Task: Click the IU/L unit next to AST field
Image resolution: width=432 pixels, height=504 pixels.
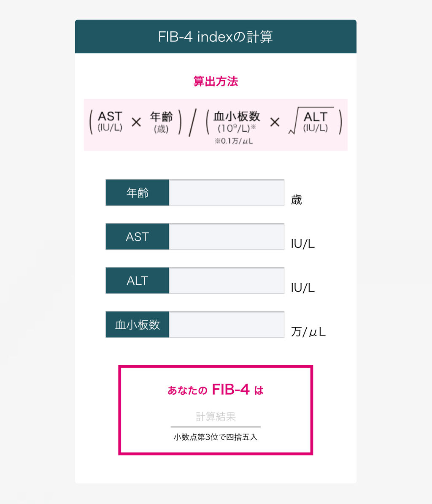Action: (x=302, y=244)
